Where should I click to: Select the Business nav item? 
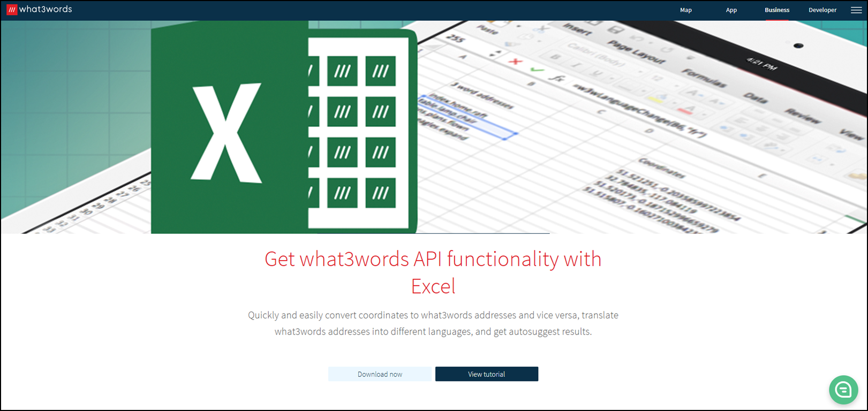776,10
